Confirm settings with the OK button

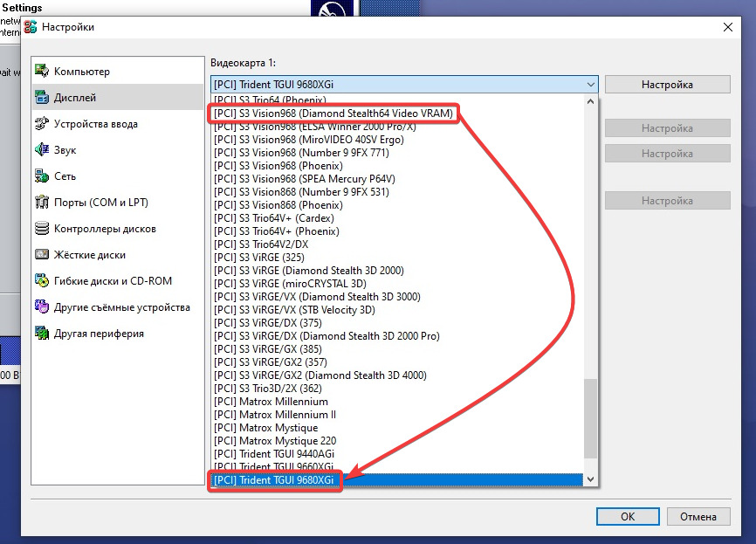tap(628, 517)
